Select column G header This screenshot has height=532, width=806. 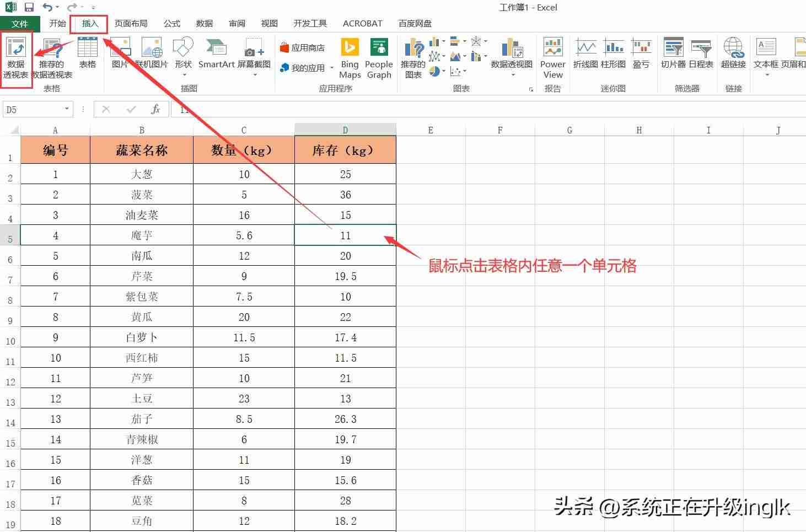pos(569,130)
